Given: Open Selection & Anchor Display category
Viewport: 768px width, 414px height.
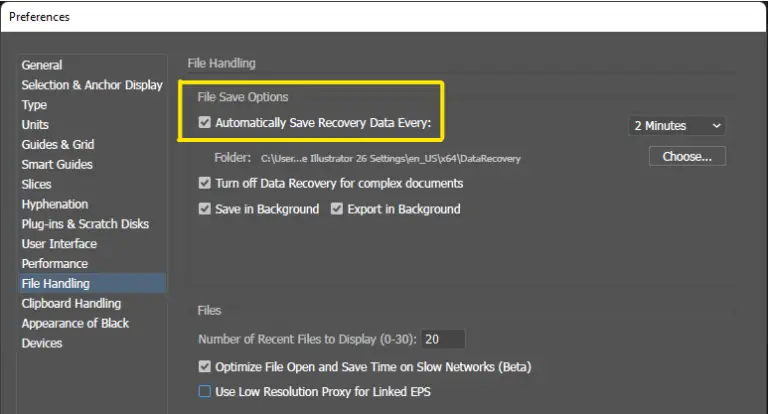Looking at the screenshot, I should tap(92, 85).
